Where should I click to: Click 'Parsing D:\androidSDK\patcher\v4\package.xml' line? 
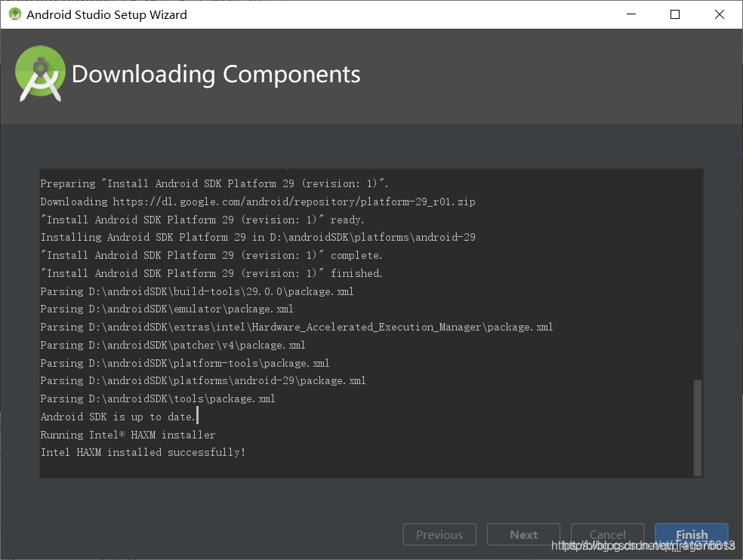point(173,345)
